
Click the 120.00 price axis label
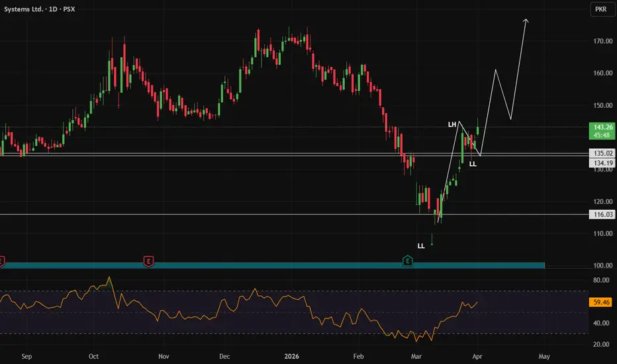click(x=603, y=201)
